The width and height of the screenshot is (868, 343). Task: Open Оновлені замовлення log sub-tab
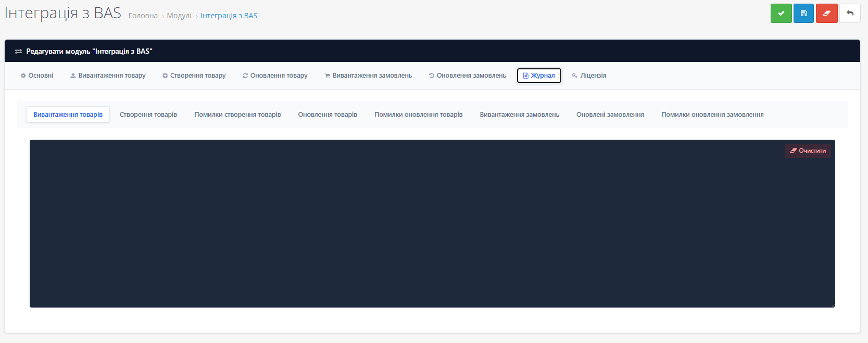(x=610, y=115)
